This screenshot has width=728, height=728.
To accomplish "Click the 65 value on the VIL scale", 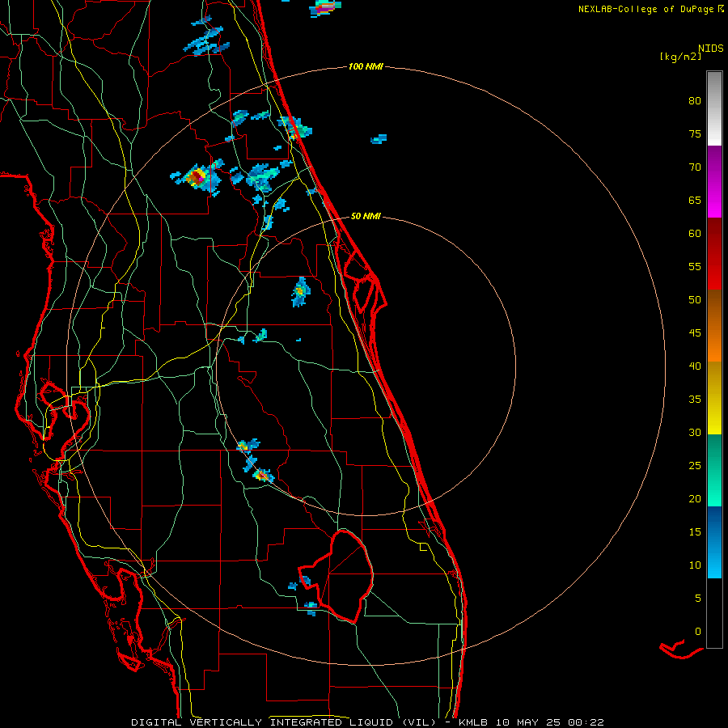I will point(695,200).
